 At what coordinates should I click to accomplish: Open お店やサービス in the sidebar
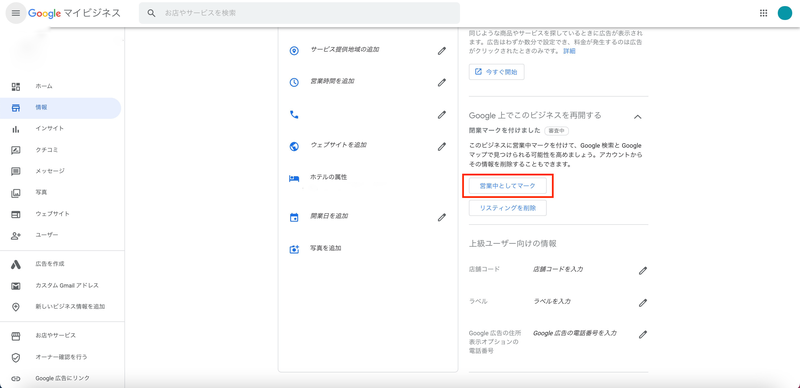pyautogui.click(x=61, y=335)
